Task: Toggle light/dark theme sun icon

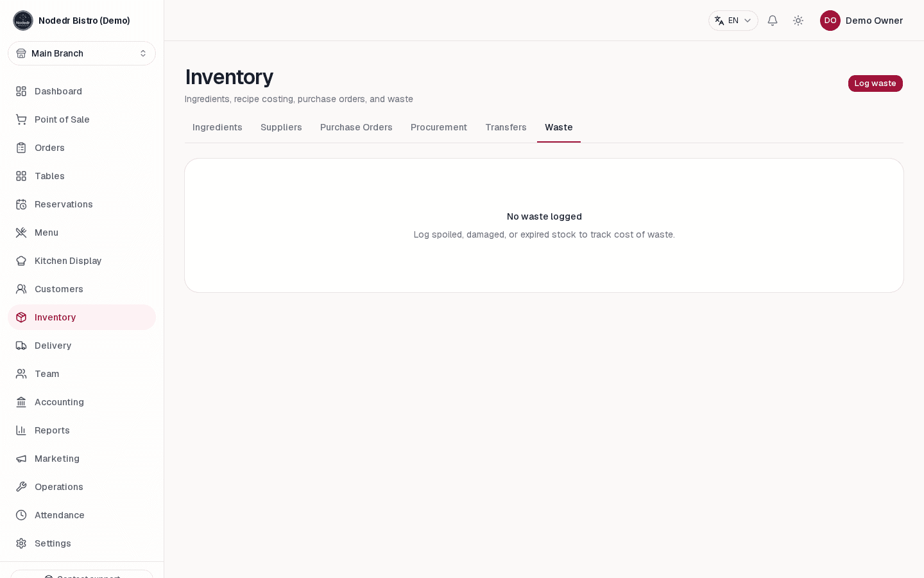Action: click(x=798, y=21)
